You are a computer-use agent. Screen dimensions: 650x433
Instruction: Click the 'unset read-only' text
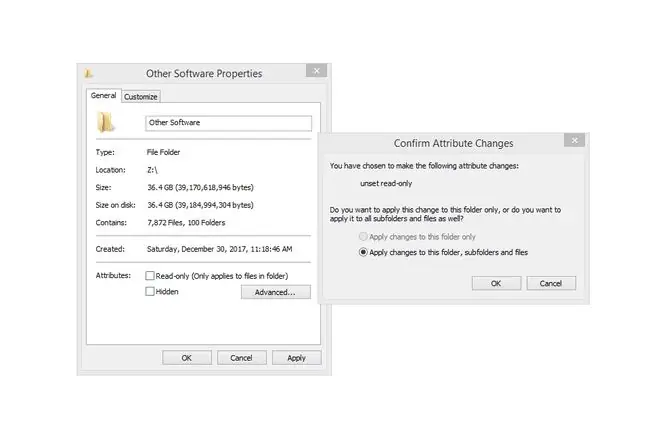[386, 183]
